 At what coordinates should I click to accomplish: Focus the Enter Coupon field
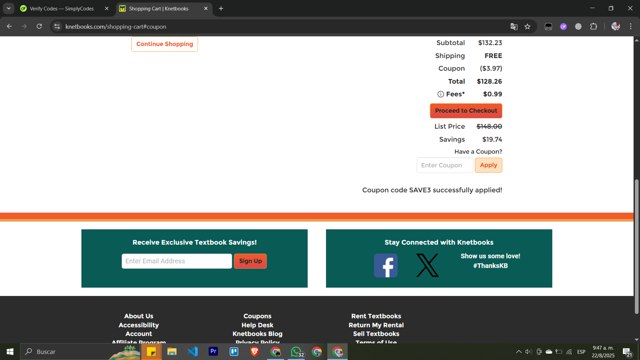click(x=445, y=165)
